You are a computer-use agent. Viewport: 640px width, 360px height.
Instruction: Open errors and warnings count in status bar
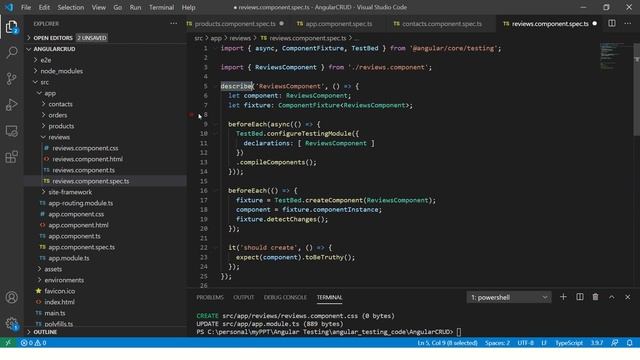pyautogui.click(x=33, y=343)
